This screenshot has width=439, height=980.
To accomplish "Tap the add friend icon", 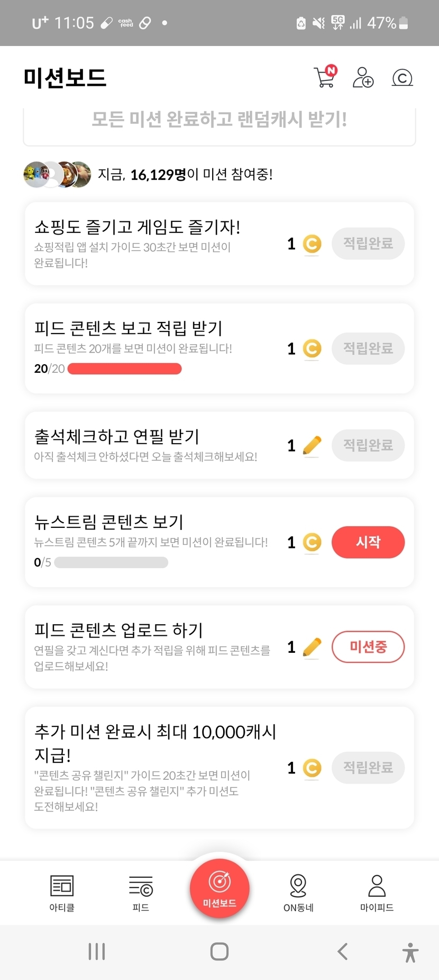I will 363,77.
